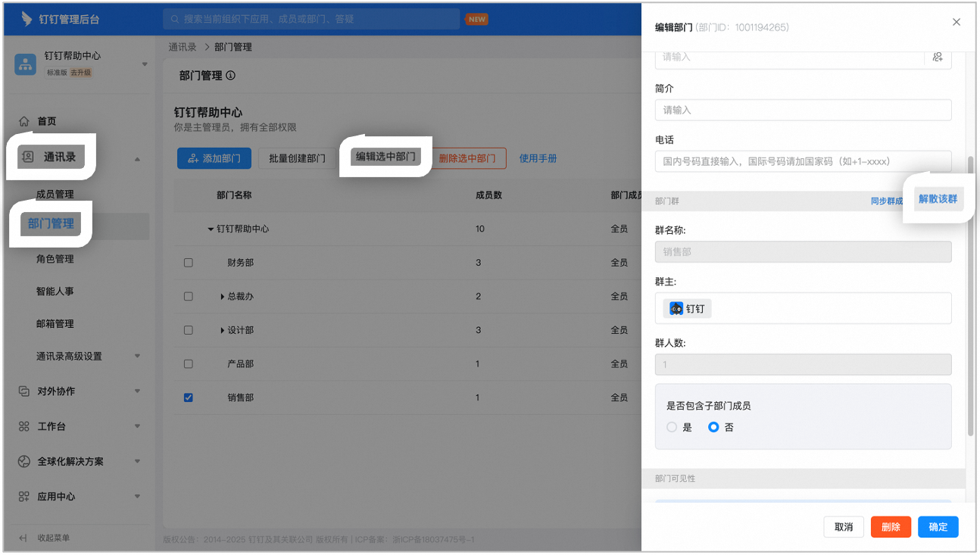Uncheck the 销售部 checkbox
This screenshot has width=980, height=555.
pyautogui.click(x=189, y=398)
